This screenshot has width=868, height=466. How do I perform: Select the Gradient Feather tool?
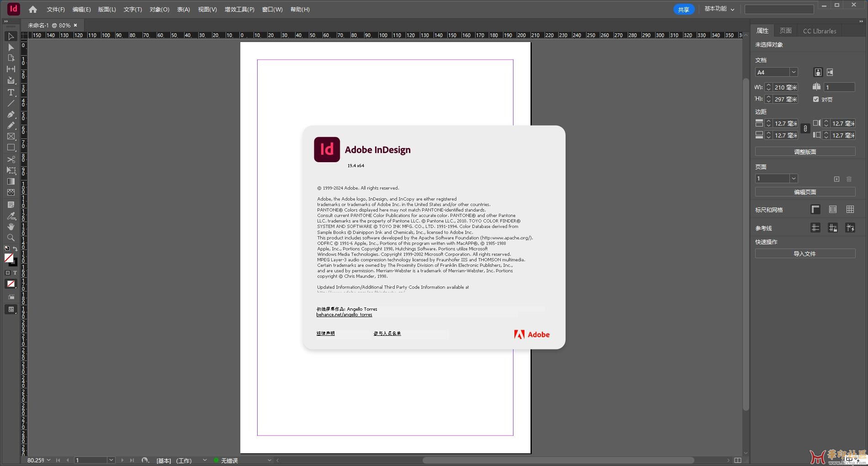[x=11, y=192]
